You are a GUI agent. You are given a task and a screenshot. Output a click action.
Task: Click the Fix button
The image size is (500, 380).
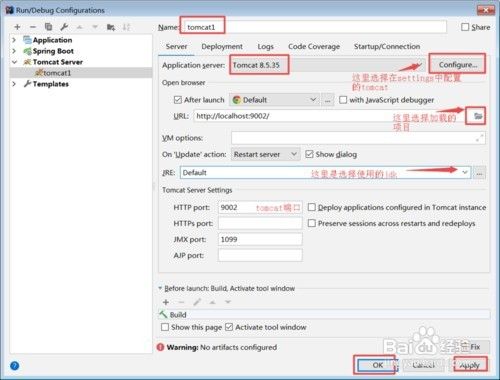[x=475, y=347]
